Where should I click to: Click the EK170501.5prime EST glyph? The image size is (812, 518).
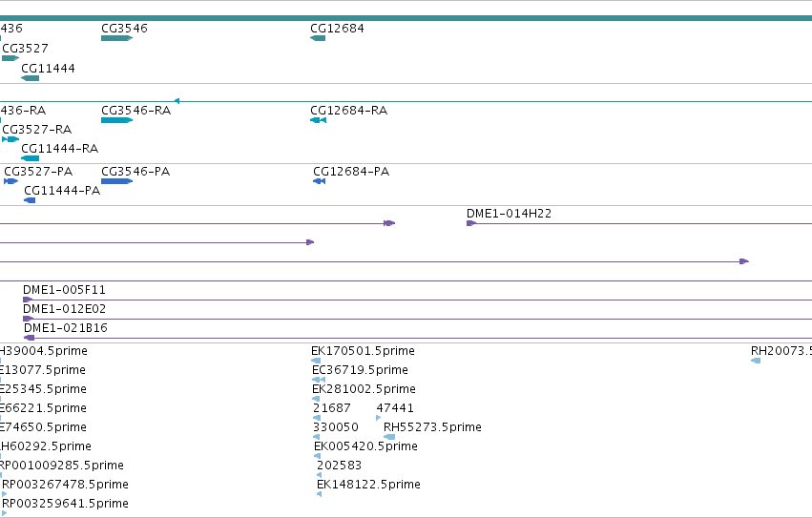316,361
